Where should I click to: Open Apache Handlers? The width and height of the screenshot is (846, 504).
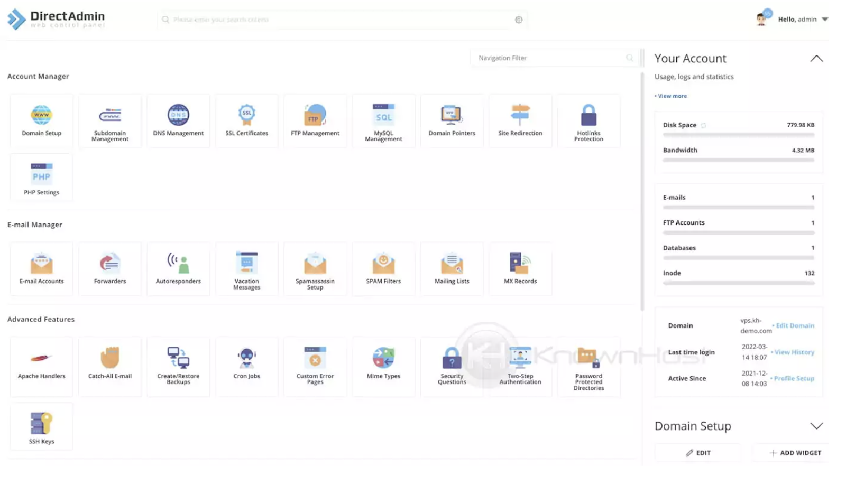(41, 367)
